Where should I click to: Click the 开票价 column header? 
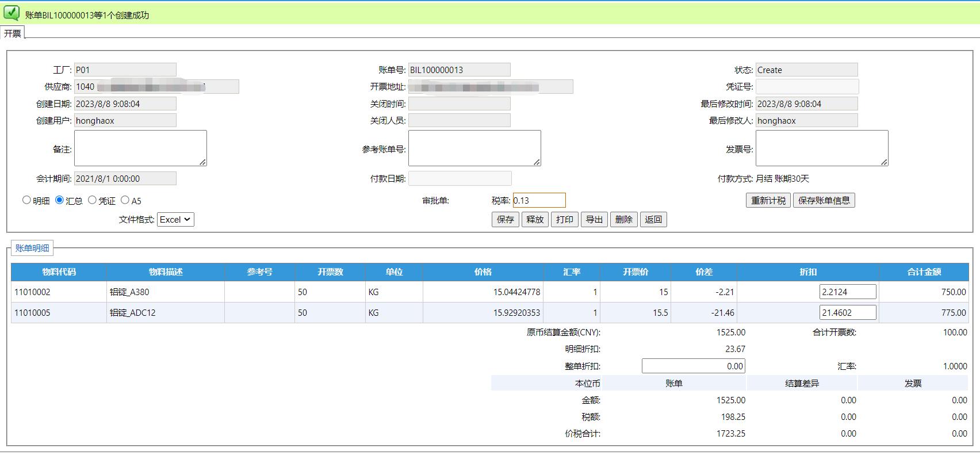(636, 272)
